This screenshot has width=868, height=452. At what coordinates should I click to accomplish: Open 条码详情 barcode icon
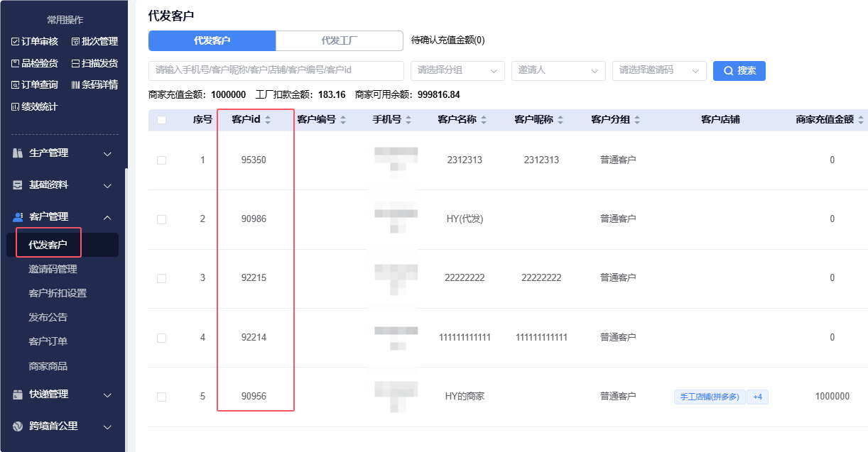(75, 85)
